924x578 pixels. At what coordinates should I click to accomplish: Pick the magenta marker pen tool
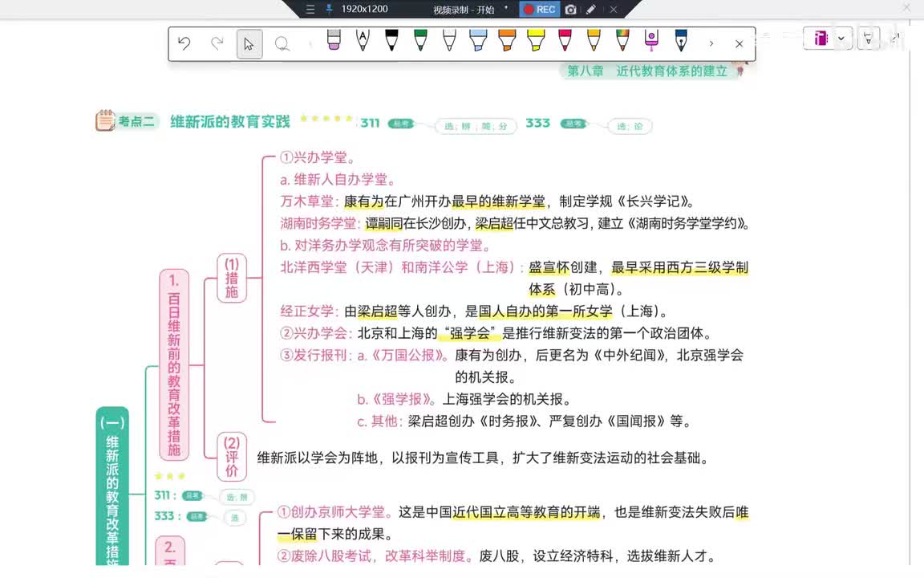click(651, 40)
